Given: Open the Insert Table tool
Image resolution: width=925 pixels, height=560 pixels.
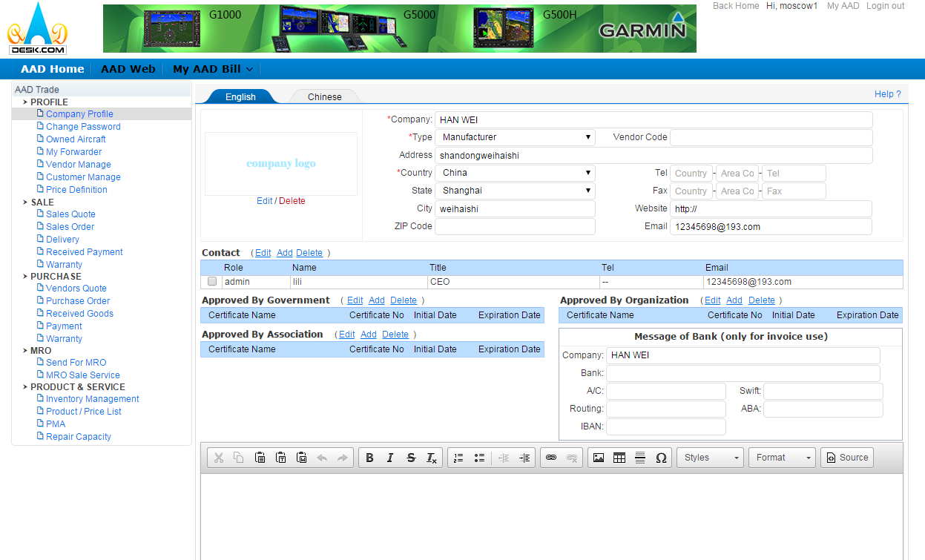Looking at the screenshot, I should (619, 458).
